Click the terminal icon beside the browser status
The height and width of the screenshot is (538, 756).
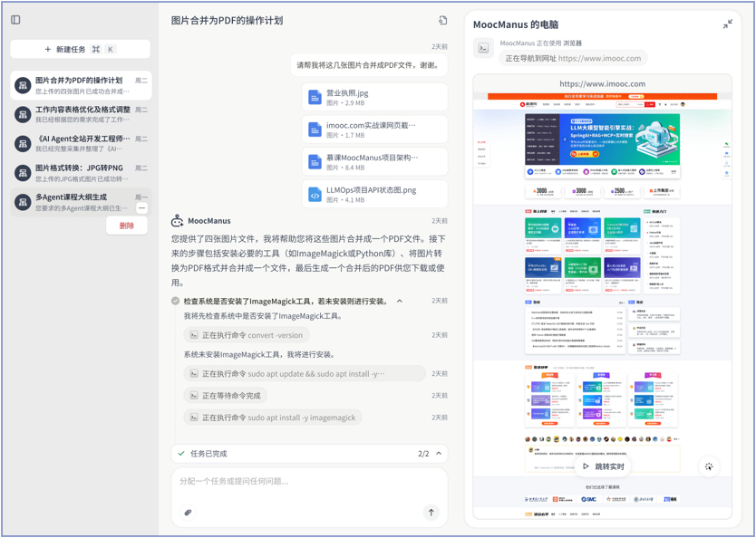tap(483, 49)
